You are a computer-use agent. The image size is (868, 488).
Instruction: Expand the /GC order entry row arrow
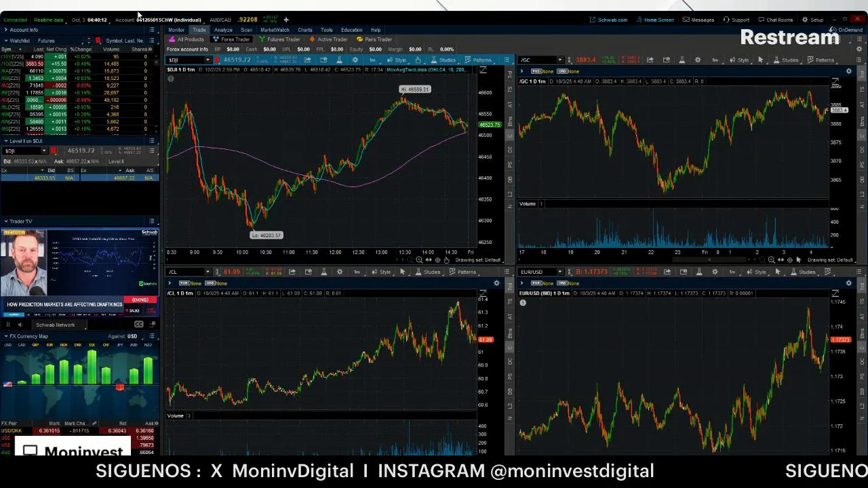[522, 71]
